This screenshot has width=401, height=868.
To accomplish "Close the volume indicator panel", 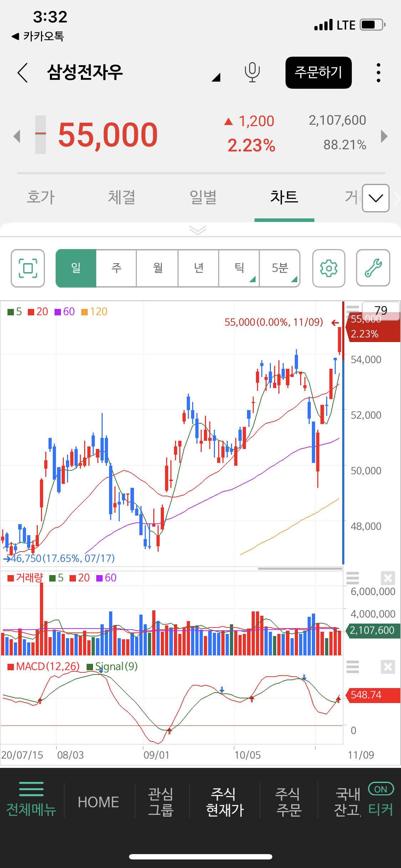I will click(388, 578).
